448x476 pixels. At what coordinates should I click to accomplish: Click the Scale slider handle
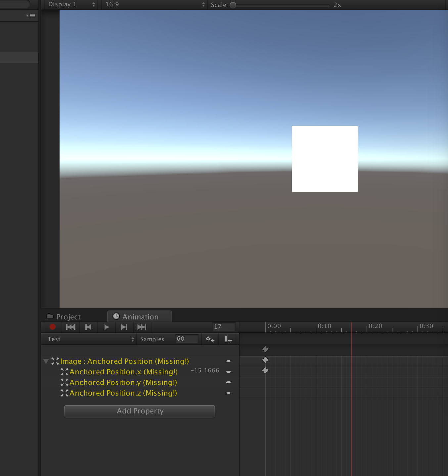coord(233,5)
